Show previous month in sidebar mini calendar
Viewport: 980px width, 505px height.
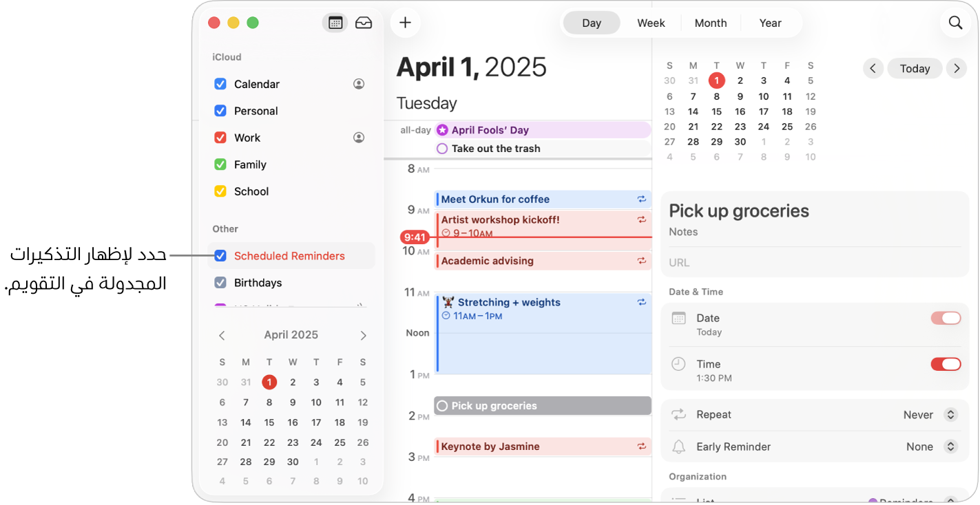coord(222,336)
